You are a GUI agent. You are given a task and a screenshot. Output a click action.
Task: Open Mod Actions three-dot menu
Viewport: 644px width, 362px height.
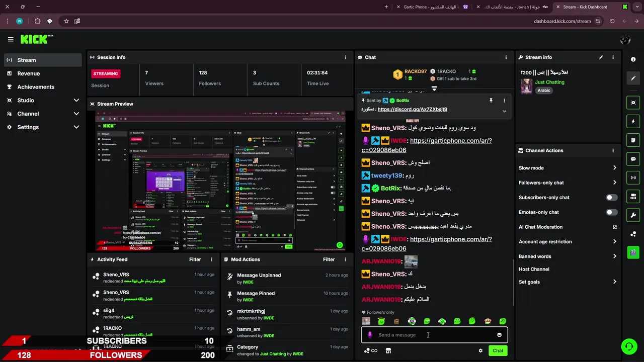[x=345, y=259]
